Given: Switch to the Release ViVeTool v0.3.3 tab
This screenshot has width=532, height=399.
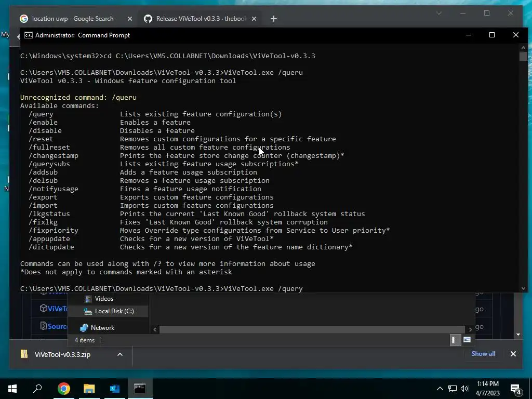Looking at the screenshot, I should [200, 19].
